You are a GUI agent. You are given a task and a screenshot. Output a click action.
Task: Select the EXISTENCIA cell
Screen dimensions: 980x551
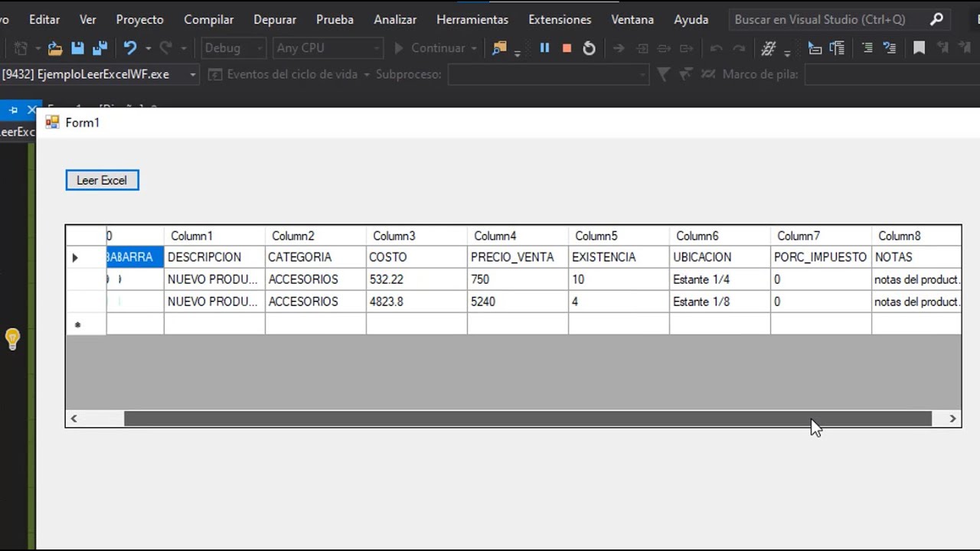(x=619, y=257)
